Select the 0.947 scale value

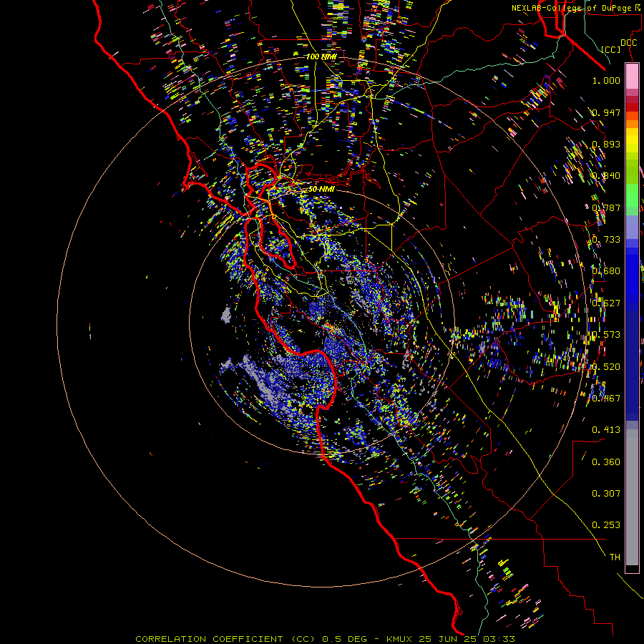(x=606, y=112)
